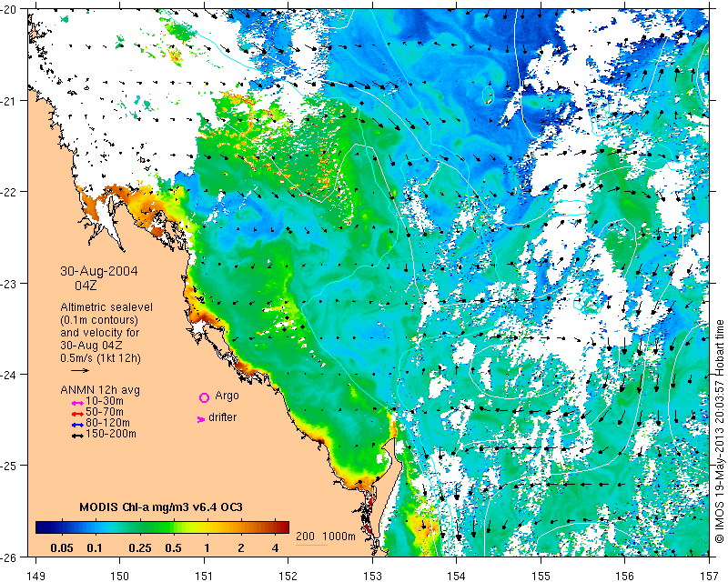Click the 'ANMN 12h avg' heading
Viewport: 728px width, 582px height.
100,390
